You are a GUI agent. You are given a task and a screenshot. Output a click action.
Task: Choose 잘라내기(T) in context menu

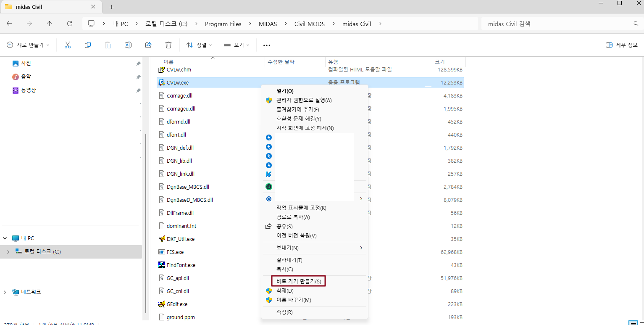(x=315, y=260)
